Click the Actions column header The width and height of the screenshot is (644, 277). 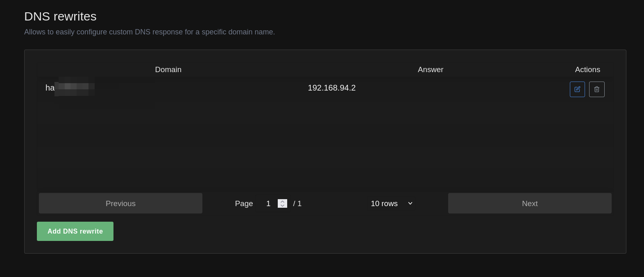tap(587, 70)
